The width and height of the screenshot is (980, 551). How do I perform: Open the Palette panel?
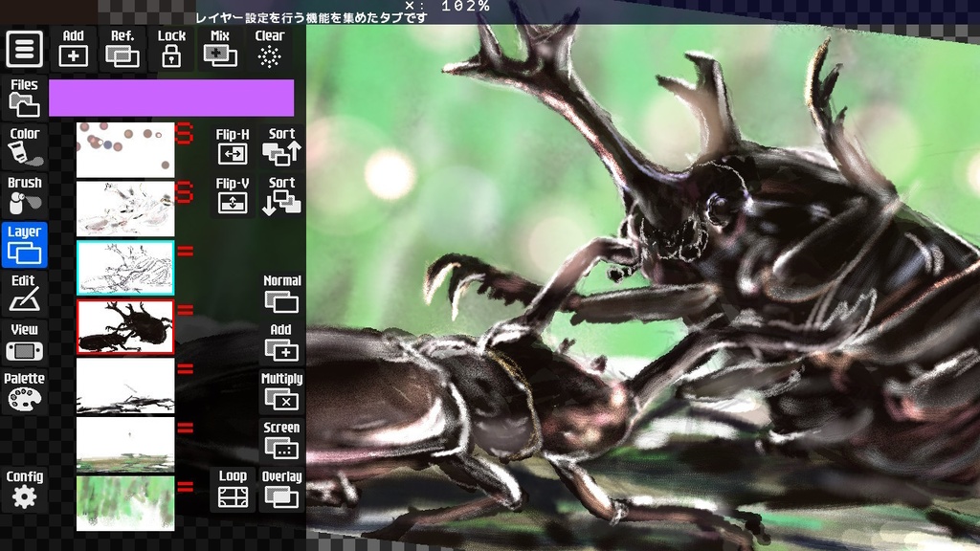[x=24, y=391]
